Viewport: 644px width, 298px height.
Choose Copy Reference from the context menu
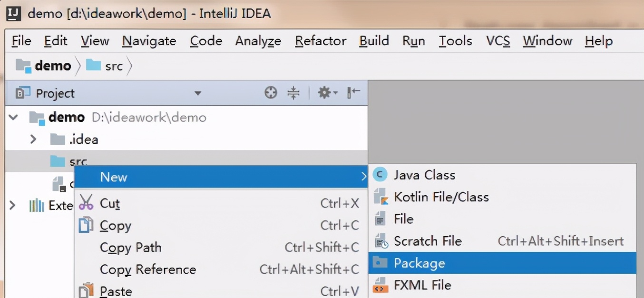click(221, 269)
